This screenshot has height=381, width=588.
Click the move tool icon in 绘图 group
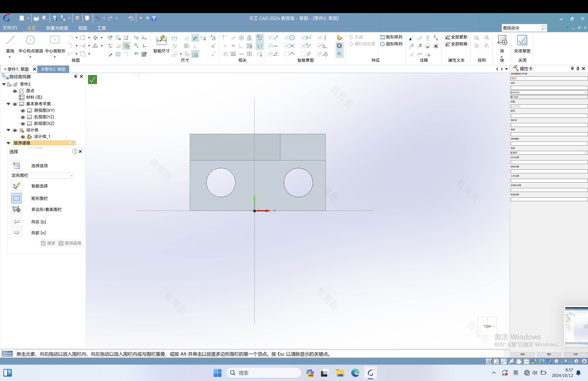coord(95,38)
